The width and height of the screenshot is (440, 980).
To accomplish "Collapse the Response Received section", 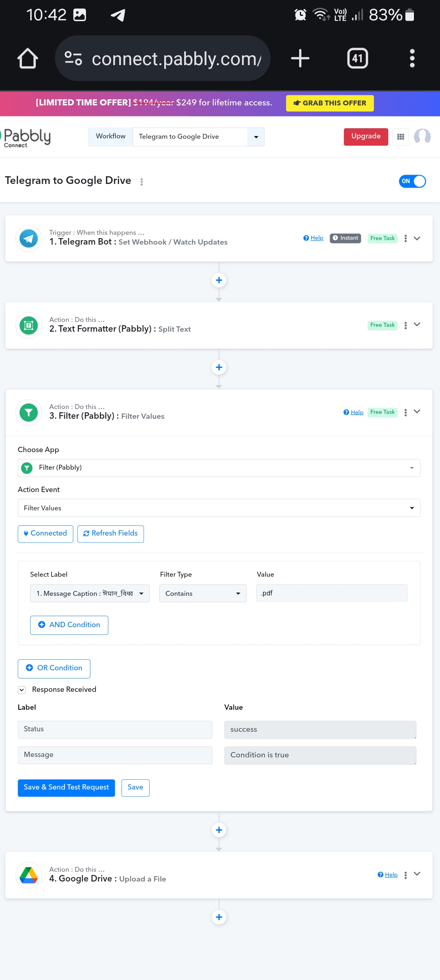I will tap(22, 690).
